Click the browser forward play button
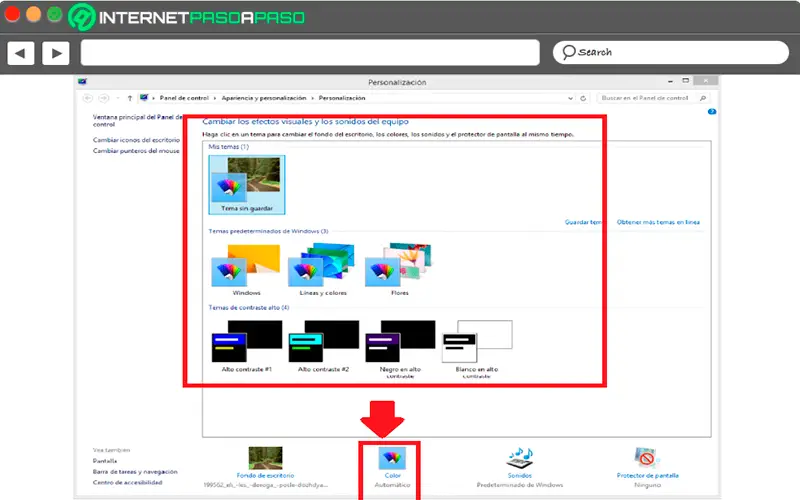 (x=56, y=53)
